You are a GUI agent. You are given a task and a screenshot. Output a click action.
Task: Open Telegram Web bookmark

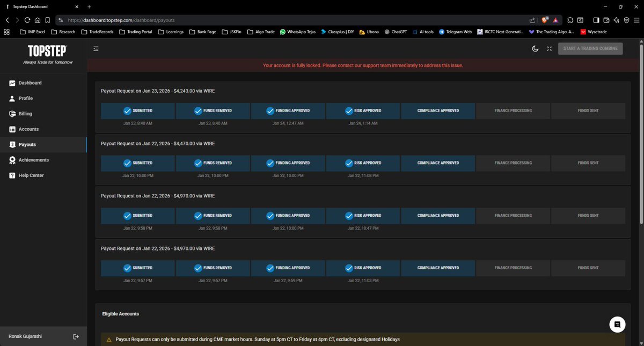click(x=455, y=32)
